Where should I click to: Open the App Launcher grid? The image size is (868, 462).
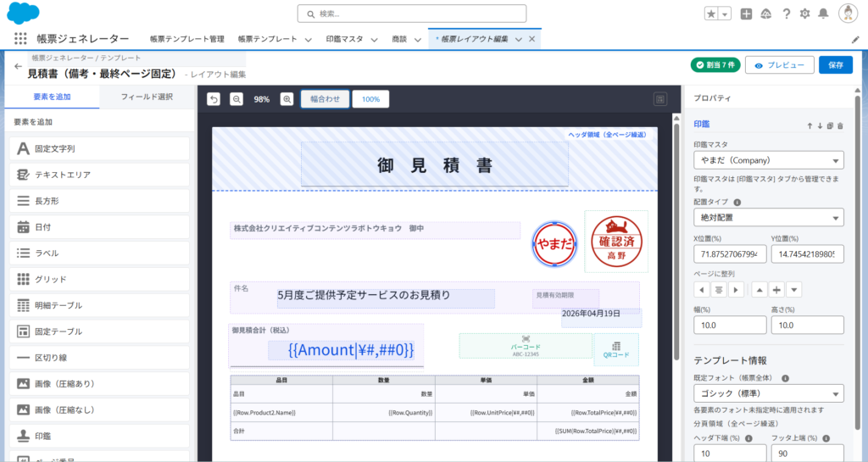tap(20, 38)
